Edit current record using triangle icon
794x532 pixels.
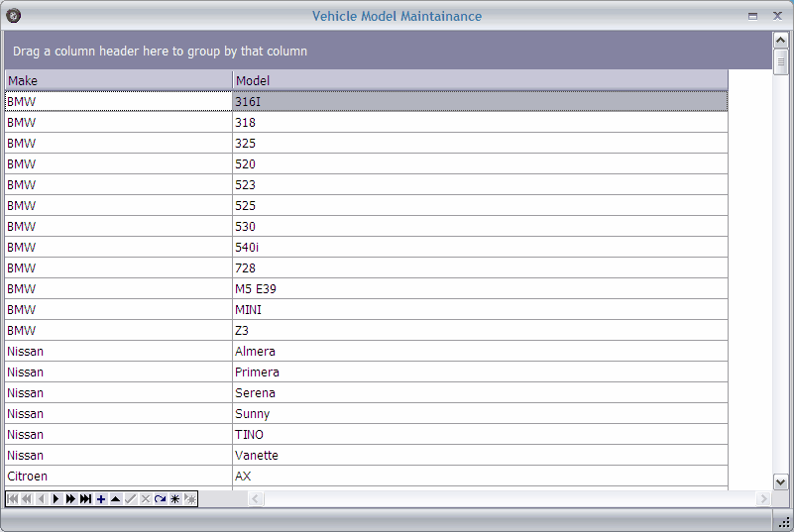(115, 499)
